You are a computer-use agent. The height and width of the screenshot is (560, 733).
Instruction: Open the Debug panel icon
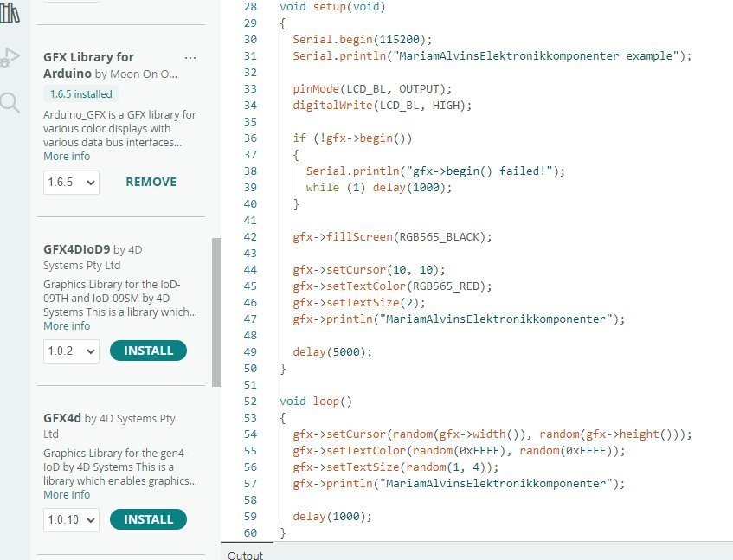click(x=10, y=58)
